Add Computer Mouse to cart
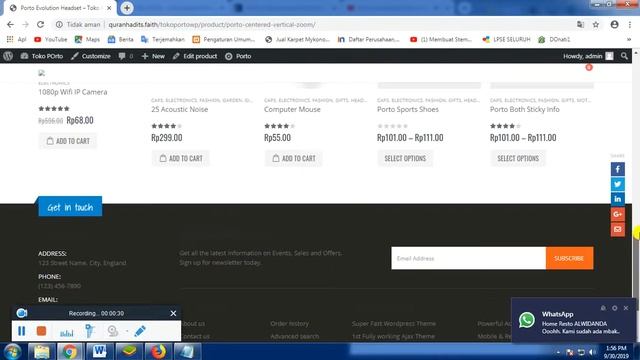This screenshot has width=640, height=360. pyautogui.click(x=293, y=158)
